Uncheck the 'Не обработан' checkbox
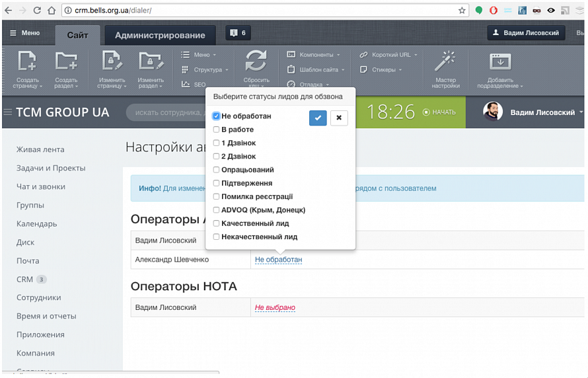588x378 pixels. [216, 116]
